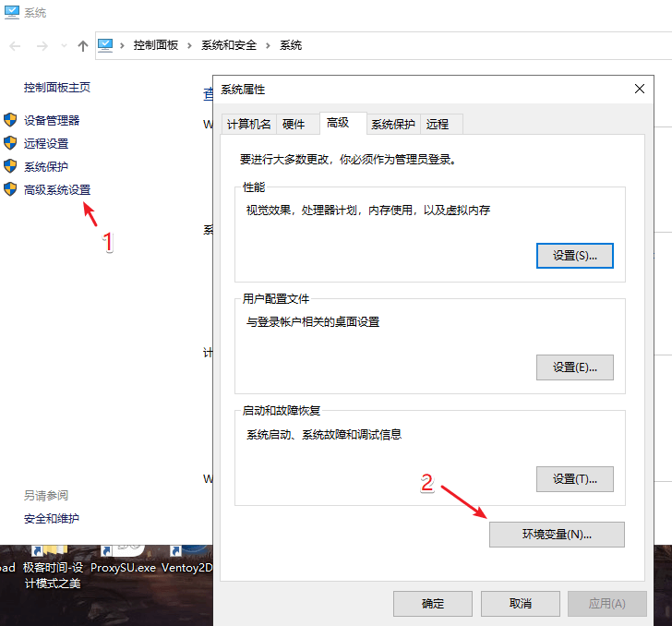Viewport: 672px width, 626px height.
Task: Expand the chevron after 系统和安全 breadcrumb
Action: (268, 45)
